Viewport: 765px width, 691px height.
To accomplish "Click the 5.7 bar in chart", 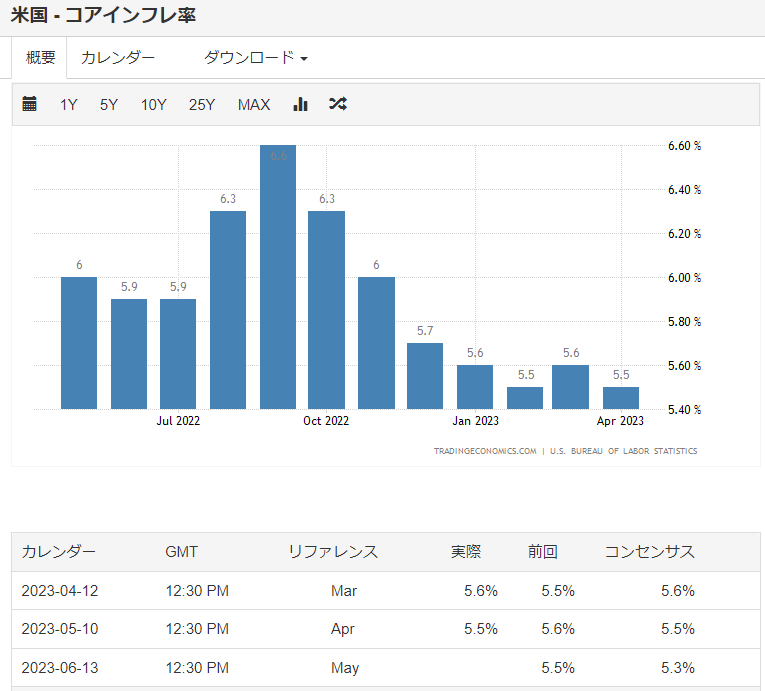I will point(425,376).
